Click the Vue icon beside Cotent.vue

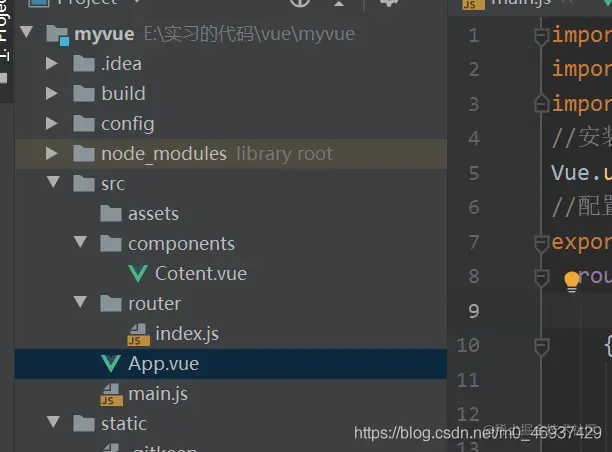click(138, 273)
